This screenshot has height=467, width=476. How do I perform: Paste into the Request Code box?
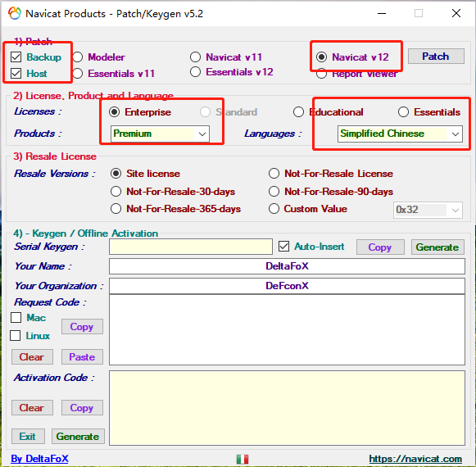point(82,356)
